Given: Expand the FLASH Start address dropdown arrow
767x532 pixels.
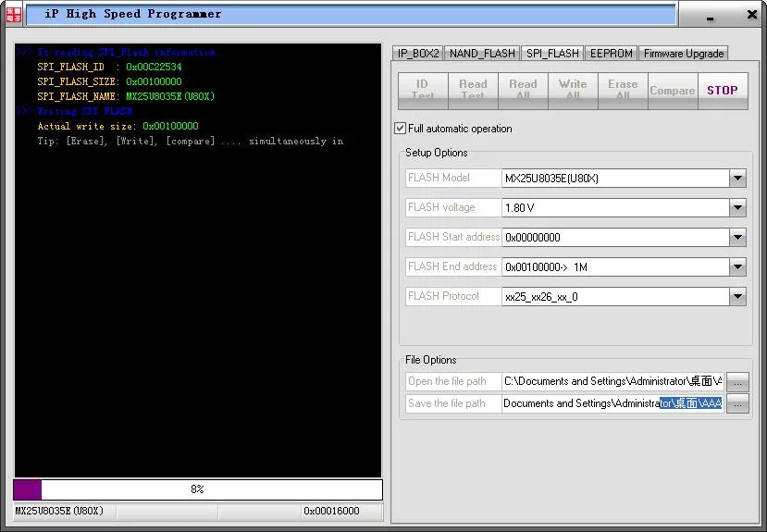Looking at the screenshot, I should (737, 238).
